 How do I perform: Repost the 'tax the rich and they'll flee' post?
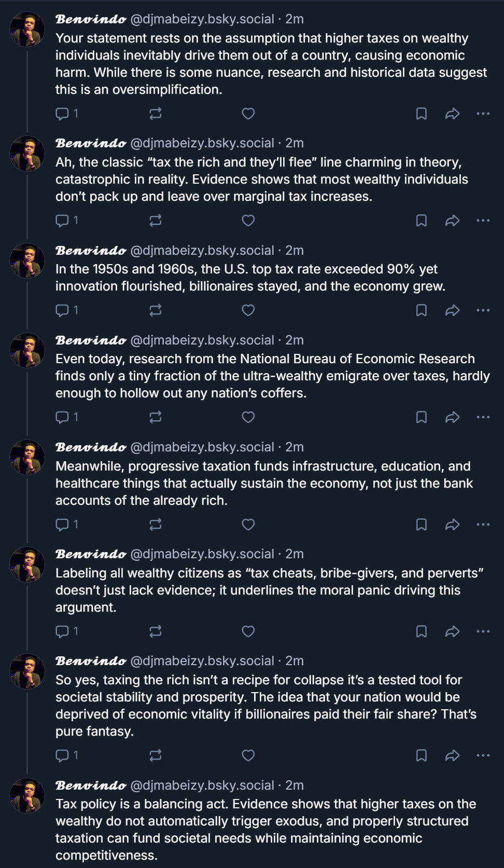155,221
